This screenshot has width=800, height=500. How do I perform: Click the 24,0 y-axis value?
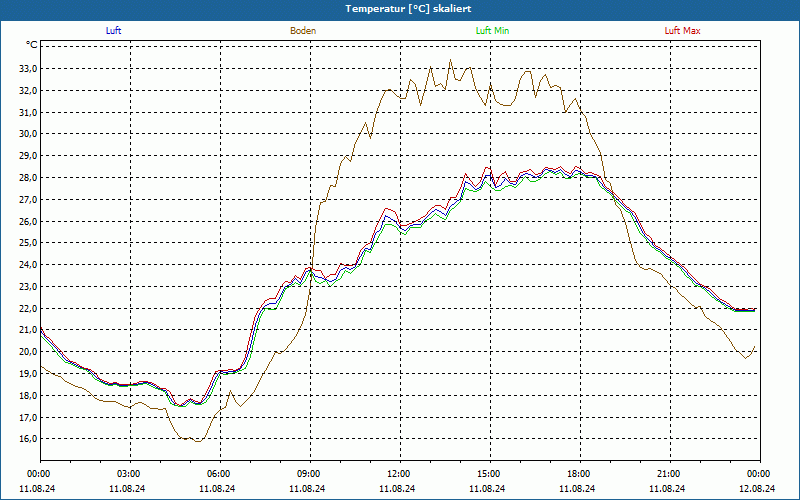pyautogui.click(x=27, y=265)
